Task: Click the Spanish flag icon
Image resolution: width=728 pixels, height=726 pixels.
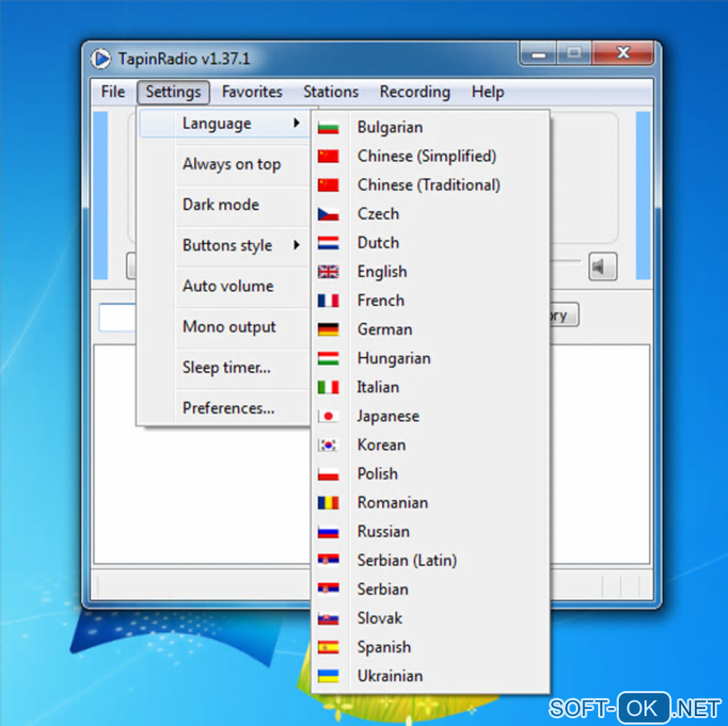Action: [328, 647]
